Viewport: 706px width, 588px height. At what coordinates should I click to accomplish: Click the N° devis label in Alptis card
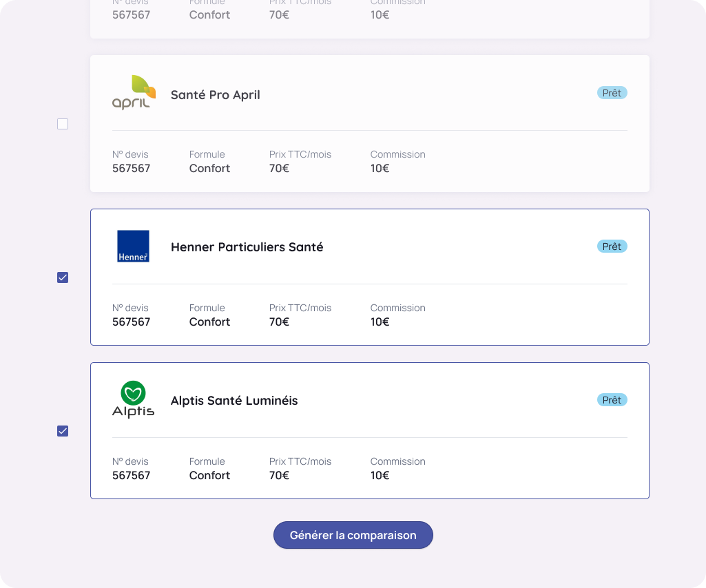pos(130,461)
